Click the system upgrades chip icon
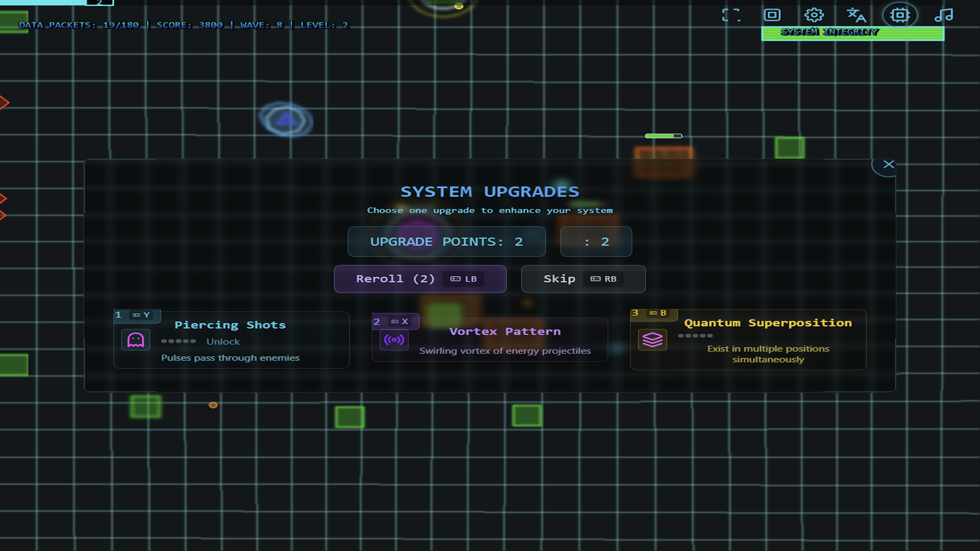This screenshot has width=980, height=551. point(900,15)
